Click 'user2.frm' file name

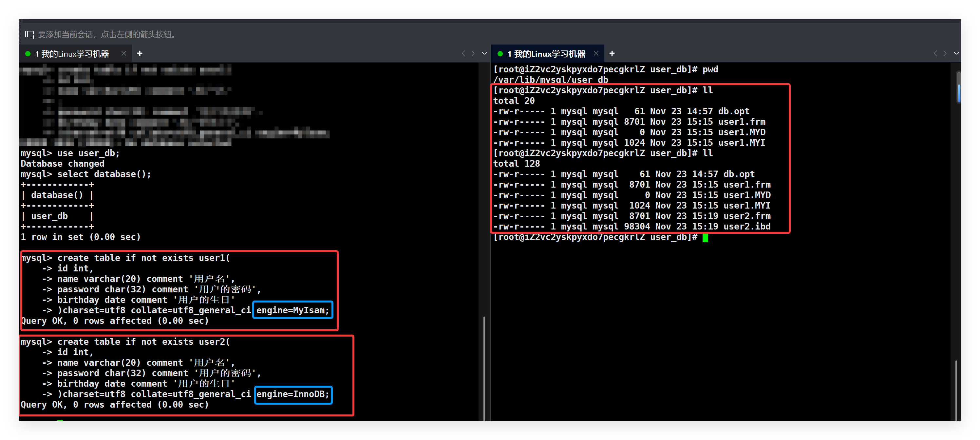(x=747, y=216)
